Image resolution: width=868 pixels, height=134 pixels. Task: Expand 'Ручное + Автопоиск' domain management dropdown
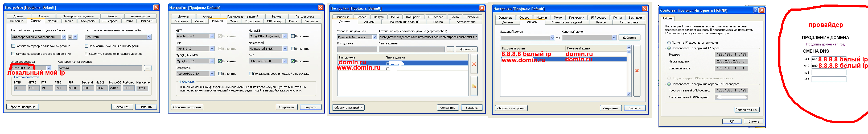[x=374, y=37]
